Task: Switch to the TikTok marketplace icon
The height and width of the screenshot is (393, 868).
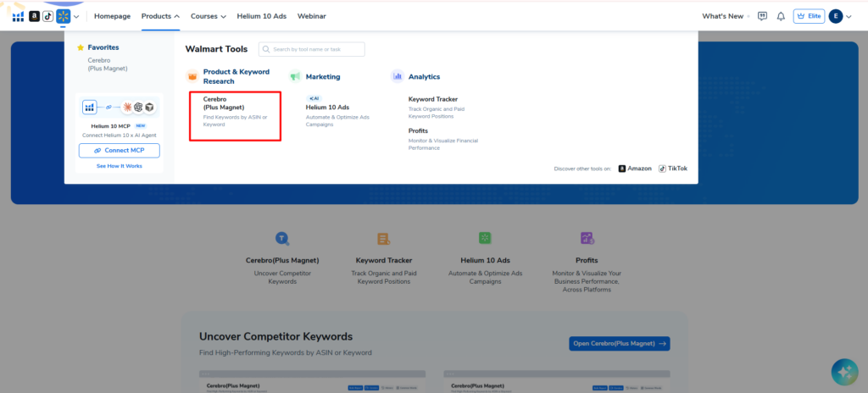Action: coord(48,17)
